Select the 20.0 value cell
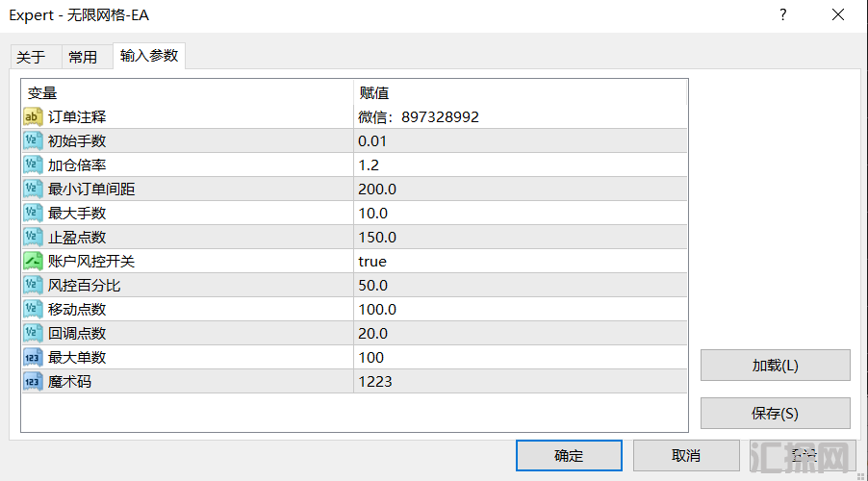The height and width of the screenshot is (481, 868). coord(521,334)
